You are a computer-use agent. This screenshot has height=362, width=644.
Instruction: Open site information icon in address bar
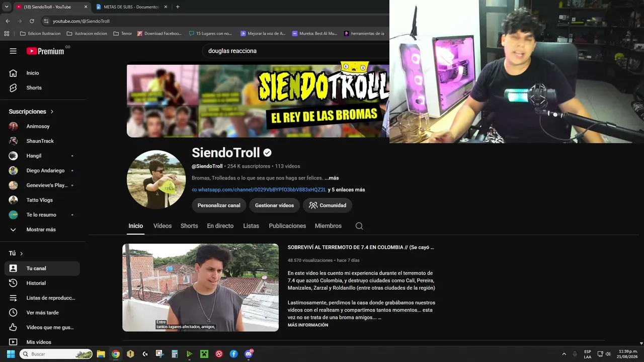[x=46, y=21]
